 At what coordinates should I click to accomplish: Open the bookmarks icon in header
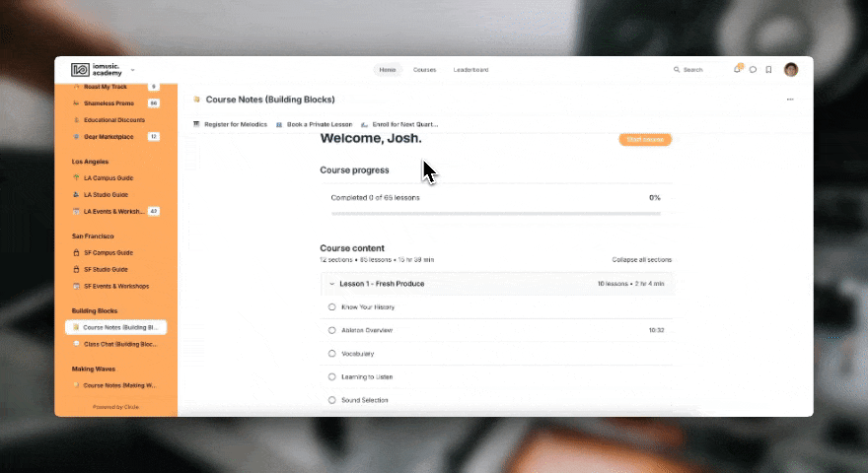point(769,70)
